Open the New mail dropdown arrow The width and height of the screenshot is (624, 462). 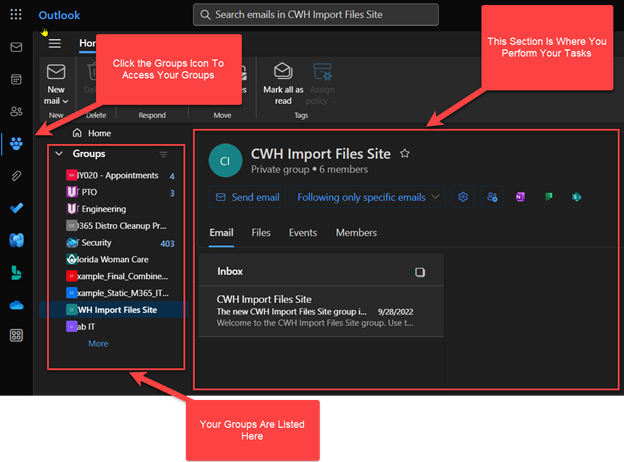pyautogui.click(x=65, y=101)
